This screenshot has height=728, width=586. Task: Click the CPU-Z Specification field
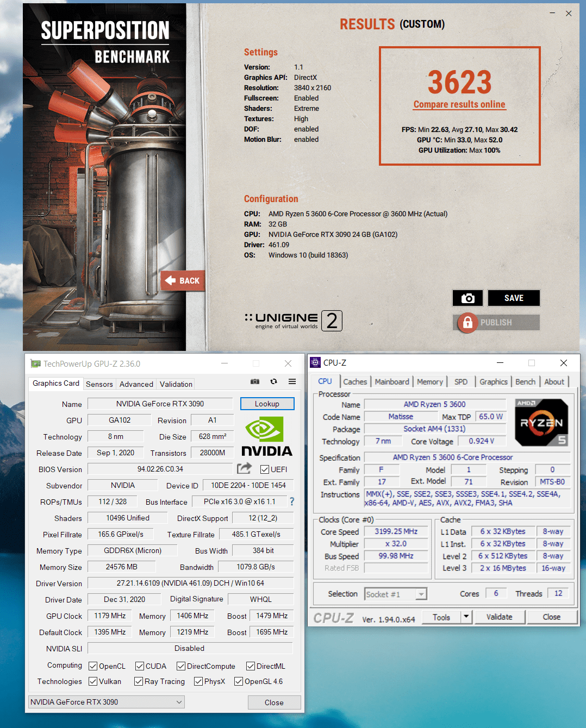coord(467,457)
